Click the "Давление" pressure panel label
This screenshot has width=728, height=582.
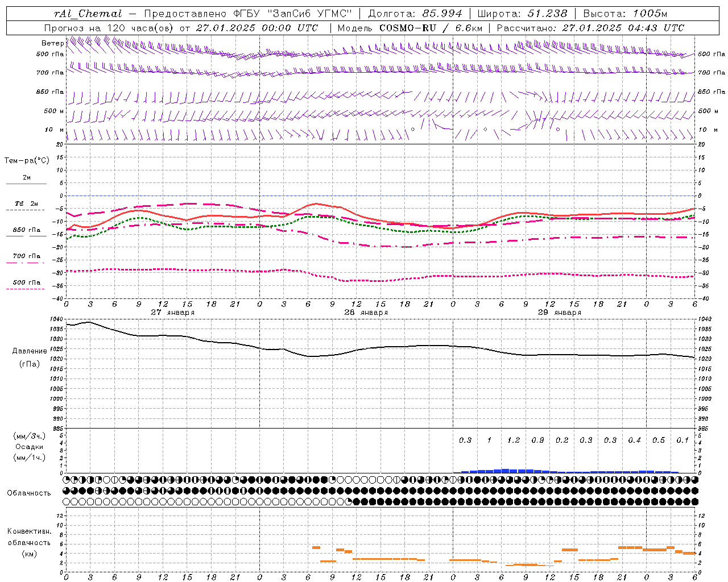point(30,351)
